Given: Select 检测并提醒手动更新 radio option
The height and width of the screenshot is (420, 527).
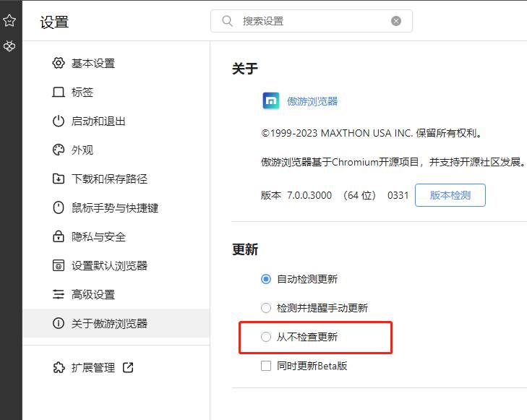Looking at the screenshot, I should pos(266,308).
